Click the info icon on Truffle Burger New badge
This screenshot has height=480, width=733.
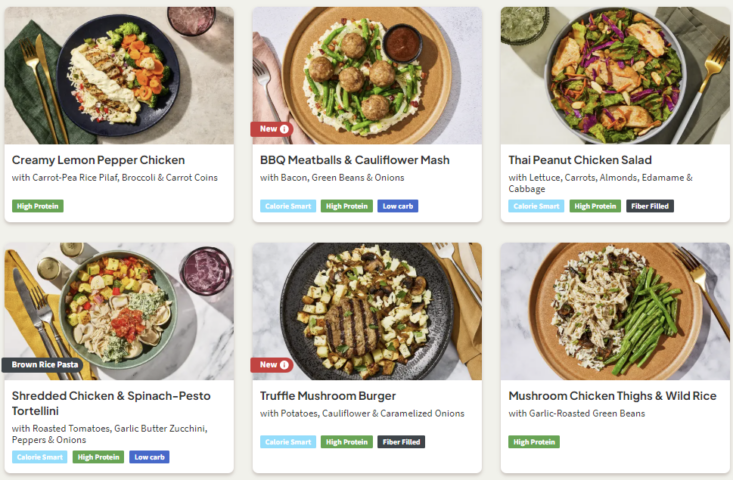tap(284, 365)
